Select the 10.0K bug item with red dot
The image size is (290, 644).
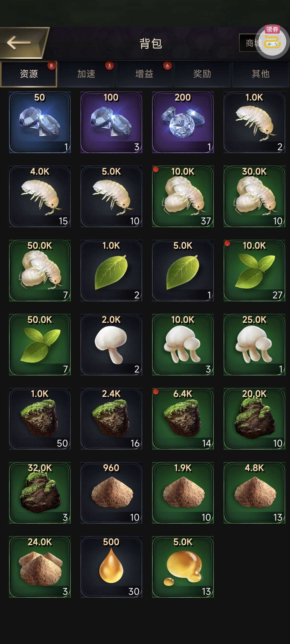183,196
